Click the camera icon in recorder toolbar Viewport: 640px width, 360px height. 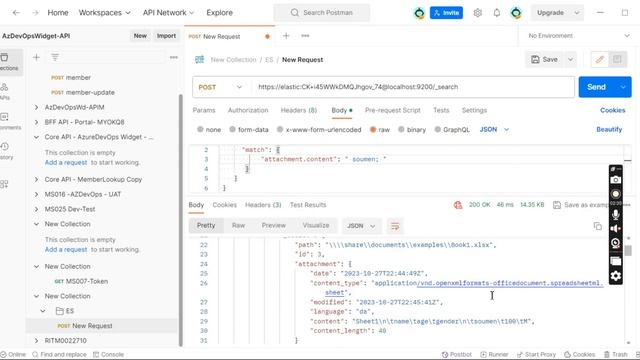point(616,180)
